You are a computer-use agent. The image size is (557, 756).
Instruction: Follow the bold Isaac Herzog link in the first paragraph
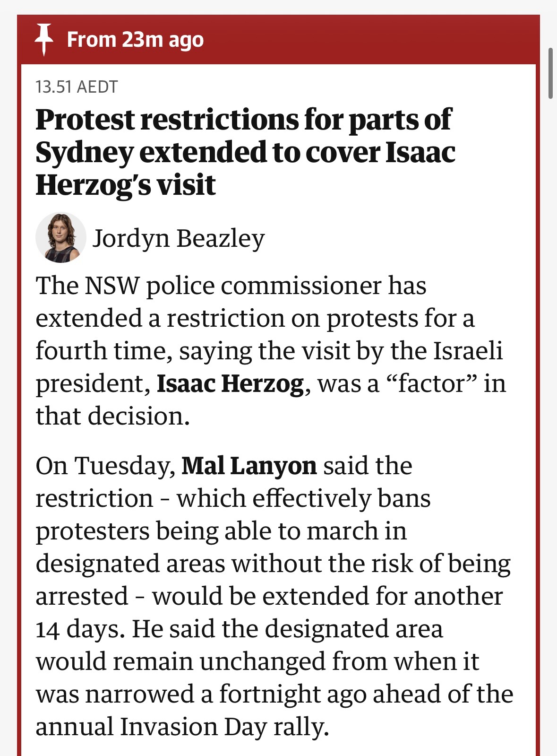point(230,383)
